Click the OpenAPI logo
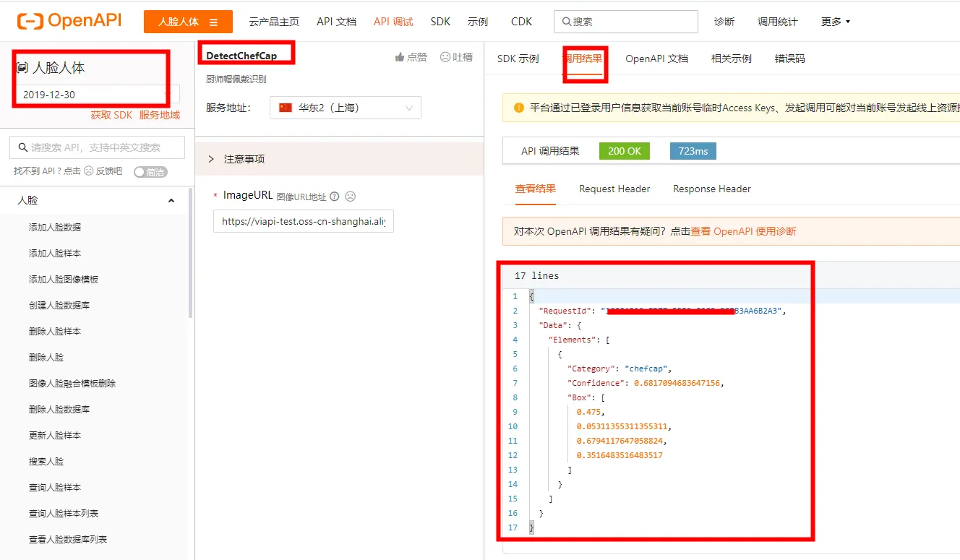 69,21
